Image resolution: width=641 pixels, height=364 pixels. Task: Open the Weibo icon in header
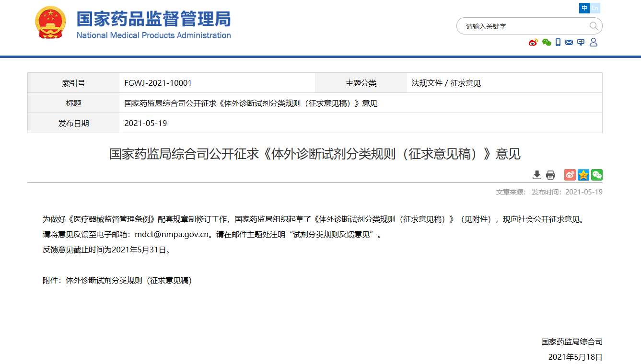tap(533, 43)
